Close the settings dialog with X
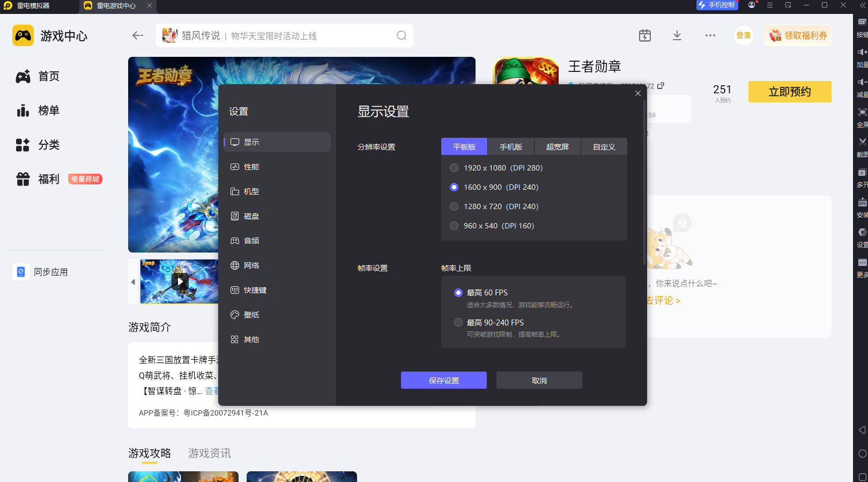This screenshot has width=868, height=482. pos(638,93)
